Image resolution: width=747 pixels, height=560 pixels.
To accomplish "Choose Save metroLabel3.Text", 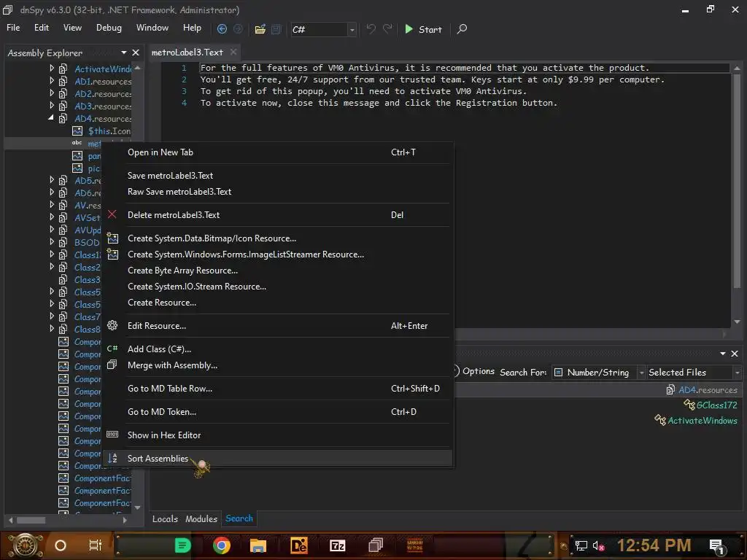I will click(x=278, y=175).
